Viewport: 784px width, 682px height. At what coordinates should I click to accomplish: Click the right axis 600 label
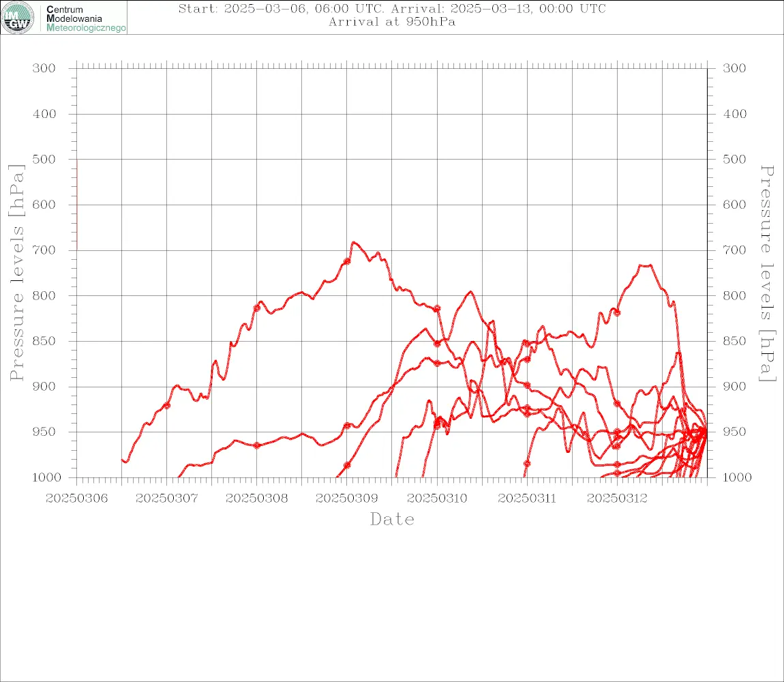click(x=734, y=205)
